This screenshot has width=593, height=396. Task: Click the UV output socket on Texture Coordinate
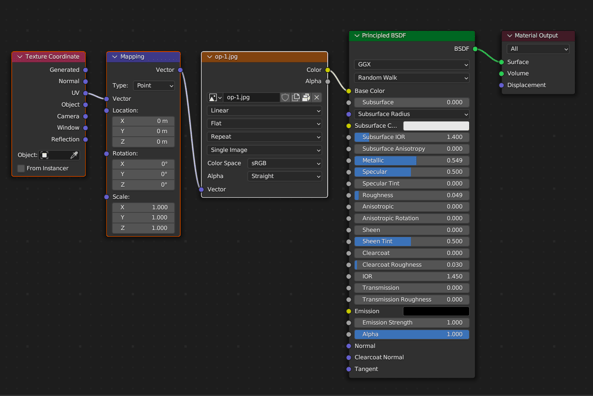85,93
